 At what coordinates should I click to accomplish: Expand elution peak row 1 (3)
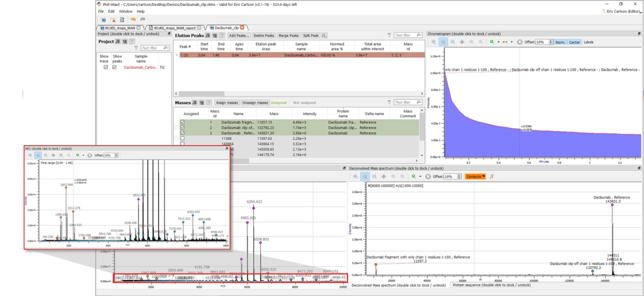point(177,55)
